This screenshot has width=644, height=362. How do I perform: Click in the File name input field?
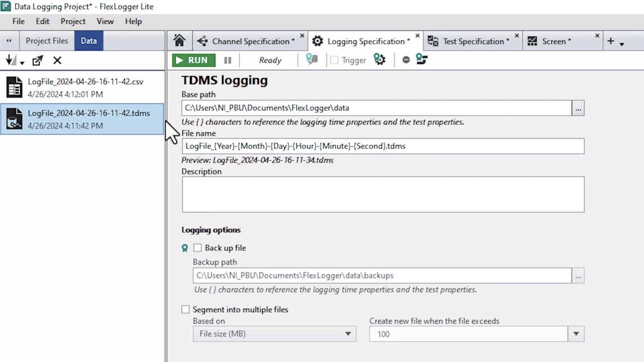point(382,146)
